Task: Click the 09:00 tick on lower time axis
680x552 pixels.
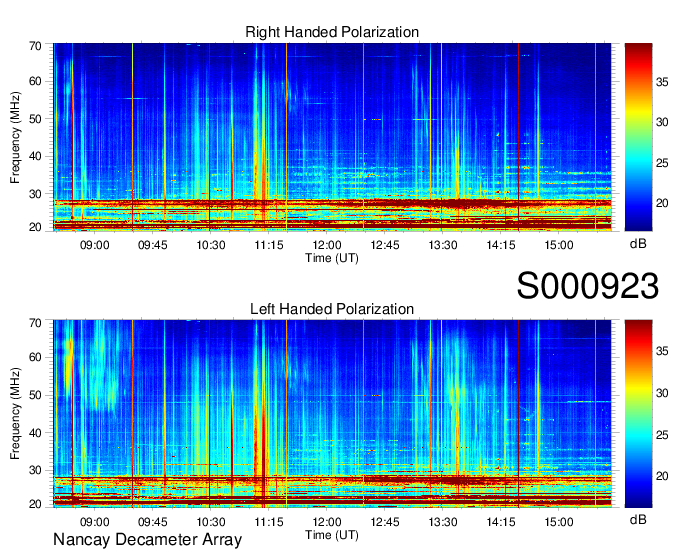Action: coord(94,522)
